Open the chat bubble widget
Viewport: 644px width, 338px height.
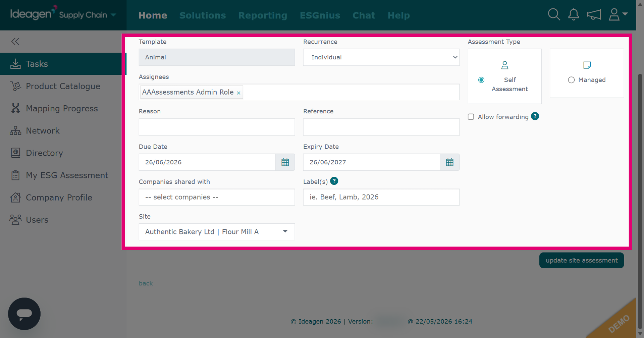(24, 314)
